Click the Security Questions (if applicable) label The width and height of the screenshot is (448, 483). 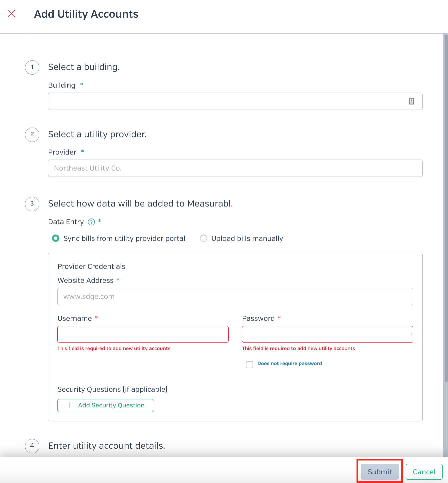point(112,389)
